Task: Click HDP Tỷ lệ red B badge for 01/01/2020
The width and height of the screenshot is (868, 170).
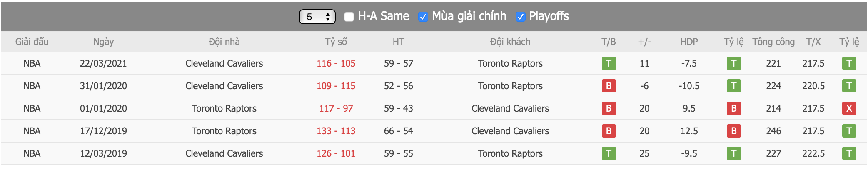Action: coord(733,108)
